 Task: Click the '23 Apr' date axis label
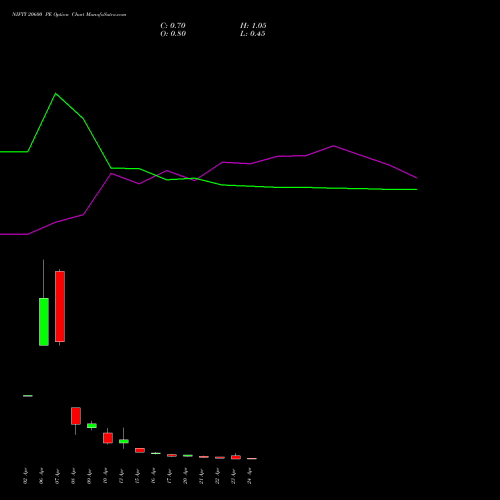[x=233, y=476]
